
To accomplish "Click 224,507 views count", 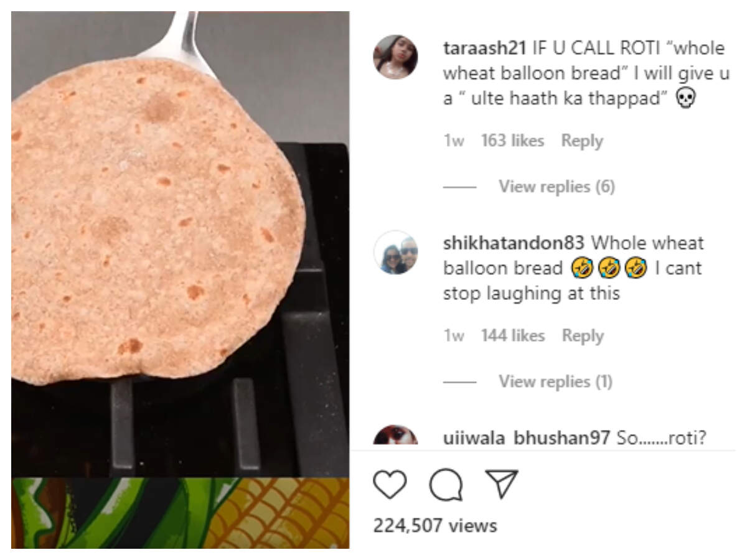I will 435,526.
